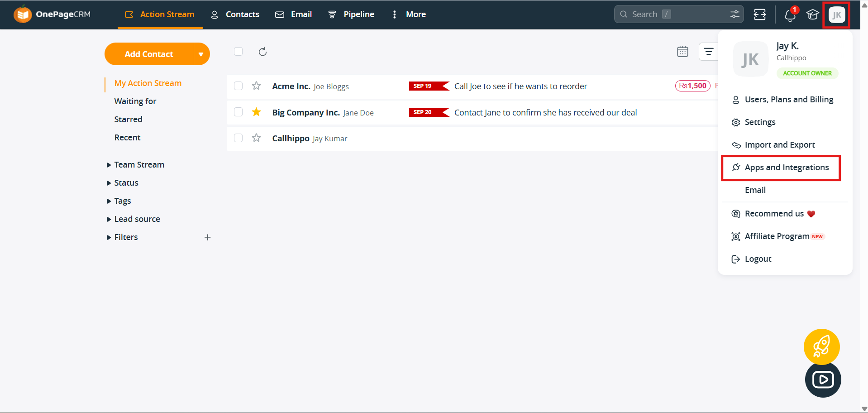Check the Acme Inc. row checkbox
This screenshot has width=868, height=413.
238,86
